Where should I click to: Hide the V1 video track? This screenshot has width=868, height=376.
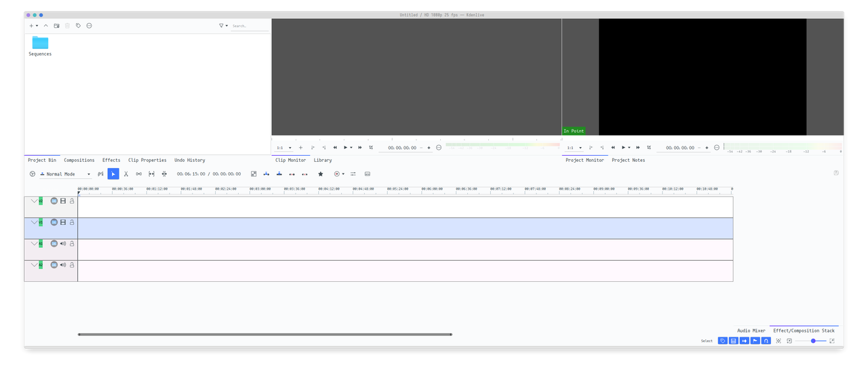tap(63, 222)
